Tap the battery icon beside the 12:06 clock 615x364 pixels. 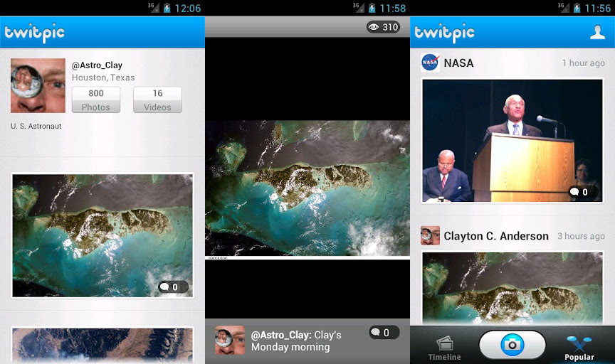click(167, 8)
